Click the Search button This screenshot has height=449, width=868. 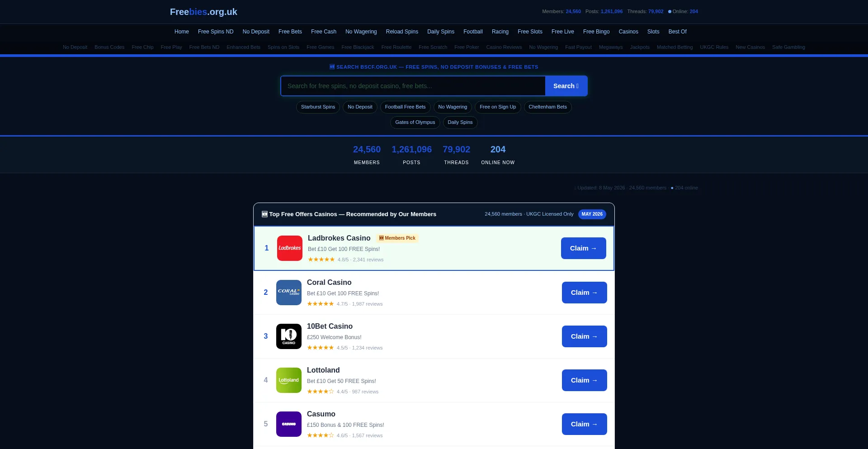coord(566,86)
